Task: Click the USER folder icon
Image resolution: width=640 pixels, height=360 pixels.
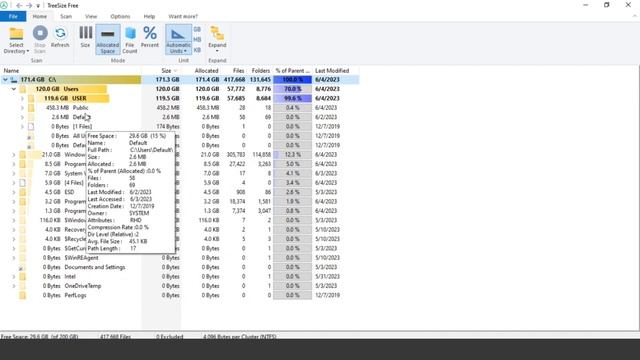Action: (x=31, y=98)
